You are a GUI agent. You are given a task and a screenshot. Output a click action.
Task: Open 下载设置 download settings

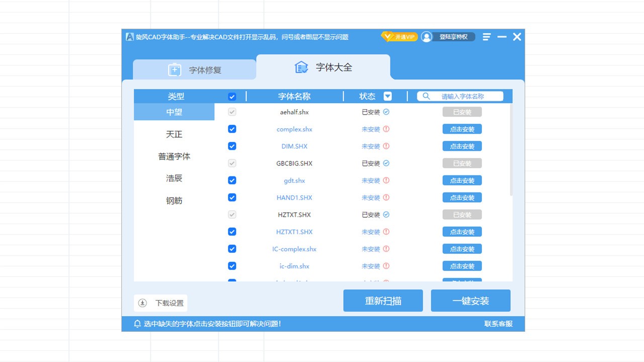click(x=160, y=303)
